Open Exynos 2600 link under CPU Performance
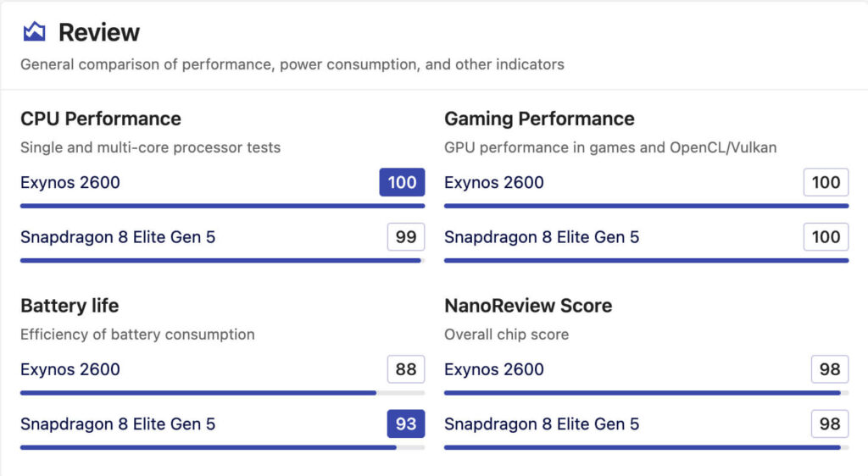868x476 pixels. point(70,182)
